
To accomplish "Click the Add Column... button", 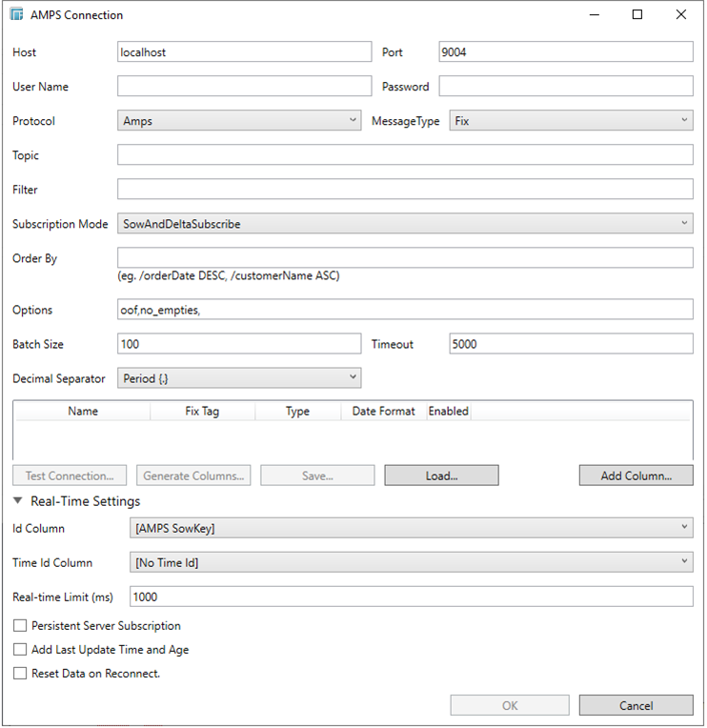I will coord(636,475).
